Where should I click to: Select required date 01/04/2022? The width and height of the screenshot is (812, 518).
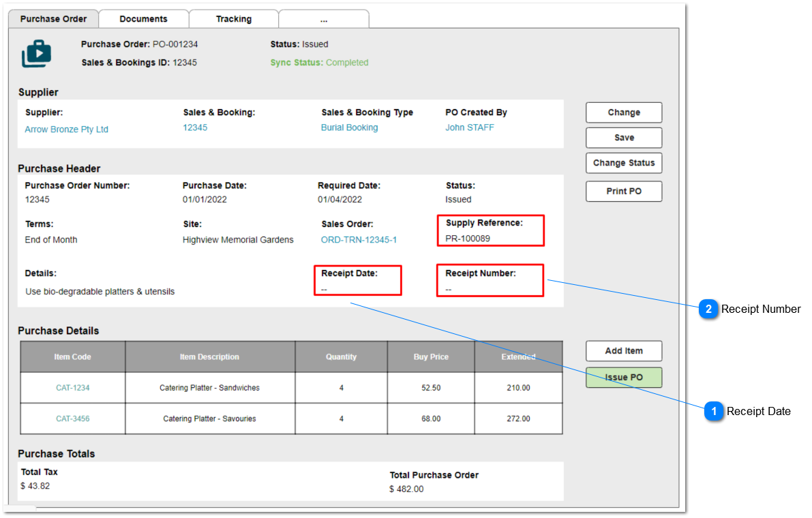(x=340, y=200)
